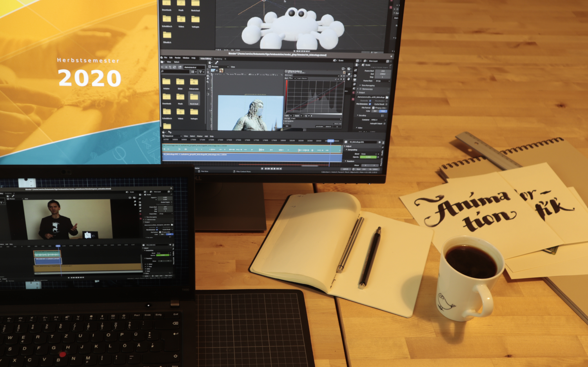The height and width of the screenshot is (367, 588).
Task: Click the curve control point in Curves dialog
Action: pos(318,99)
